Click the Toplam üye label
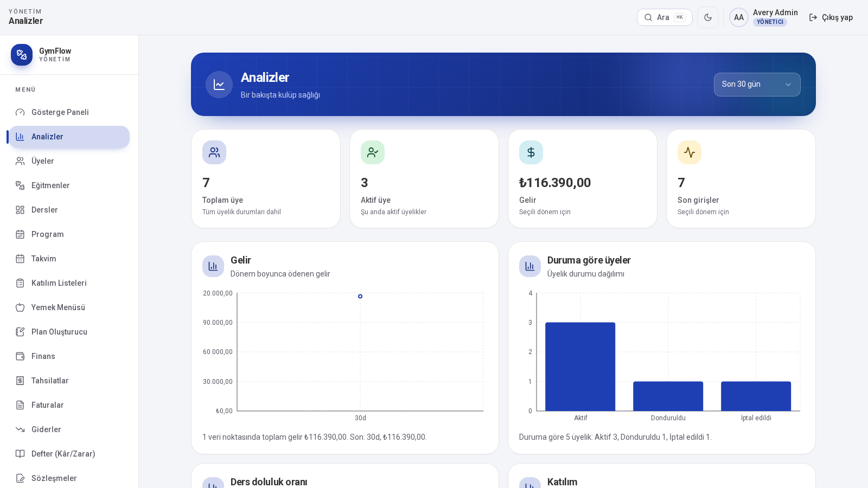The height and width of the screenshot is (488, 868). pyautogui.click(x=222, y=200)
